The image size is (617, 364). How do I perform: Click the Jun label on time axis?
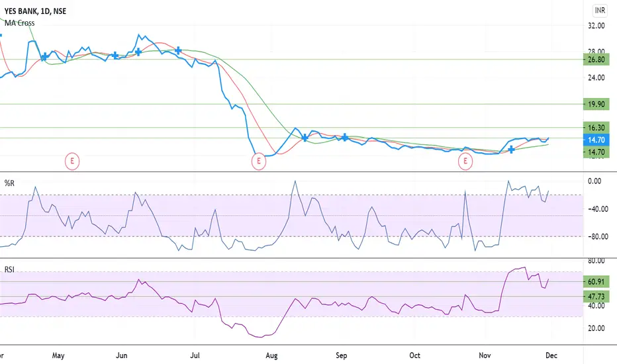(122, 355)
